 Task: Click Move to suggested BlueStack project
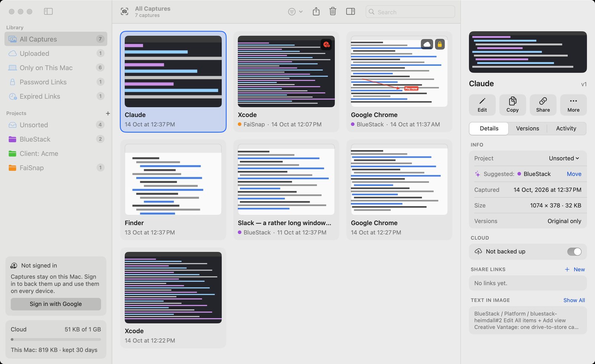coord(574,174)
